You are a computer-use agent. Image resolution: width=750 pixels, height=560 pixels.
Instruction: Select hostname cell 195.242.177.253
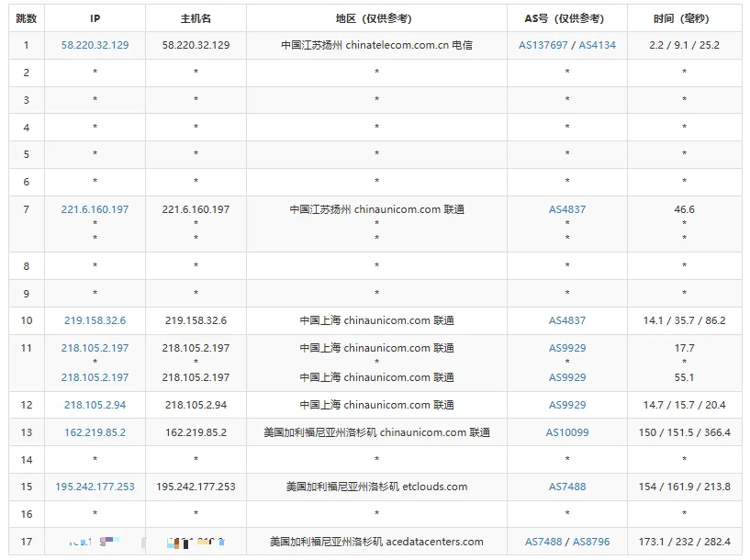click(x=196, y=487)
